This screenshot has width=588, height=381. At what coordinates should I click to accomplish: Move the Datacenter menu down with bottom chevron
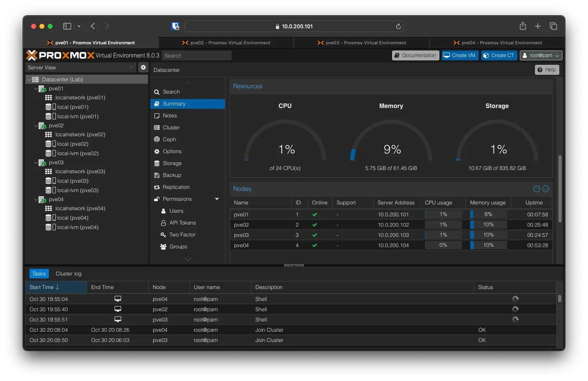pyautogui.click(x=188, y=259)
